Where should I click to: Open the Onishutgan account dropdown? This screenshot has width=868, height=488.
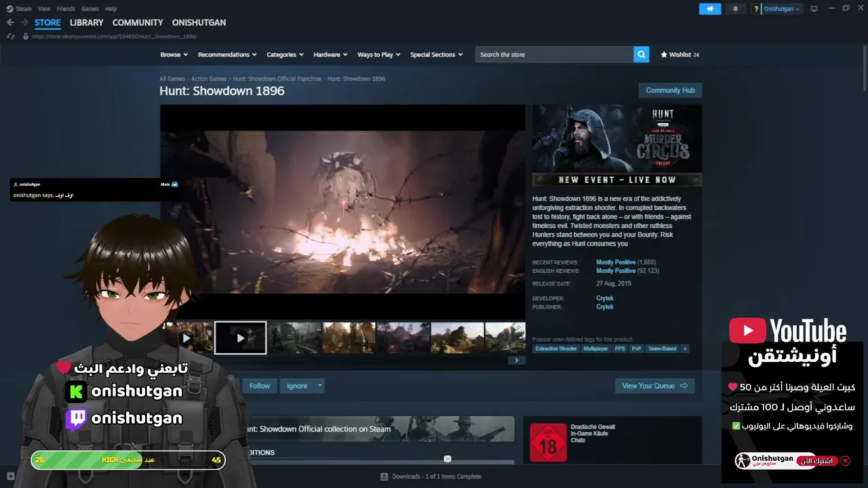click(x=781, y=9)
